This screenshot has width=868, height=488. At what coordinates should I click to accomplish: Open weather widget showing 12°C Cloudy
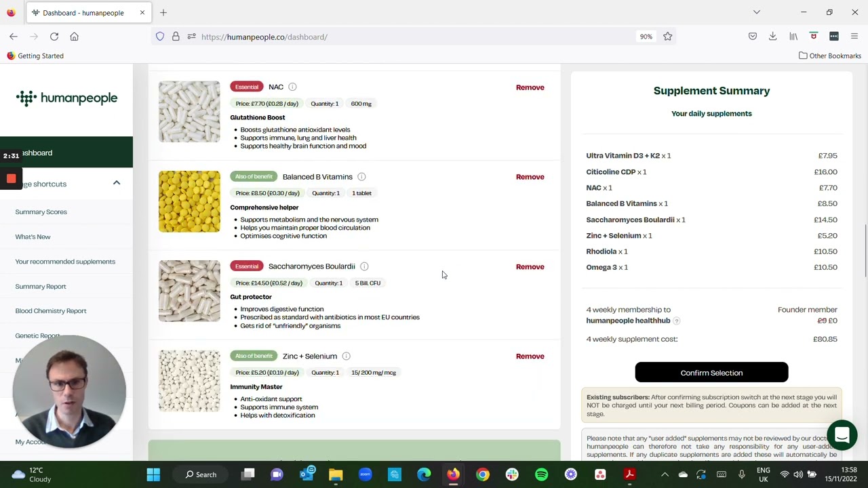click(32, 474)
